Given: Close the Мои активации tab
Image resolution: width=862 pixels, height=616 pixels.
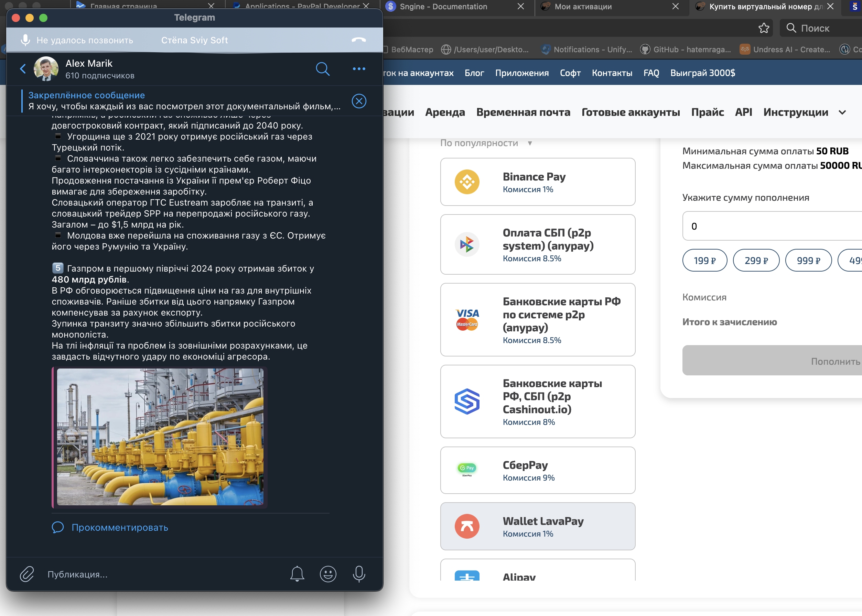Looking at the screenshot, I should coord(675,7).
